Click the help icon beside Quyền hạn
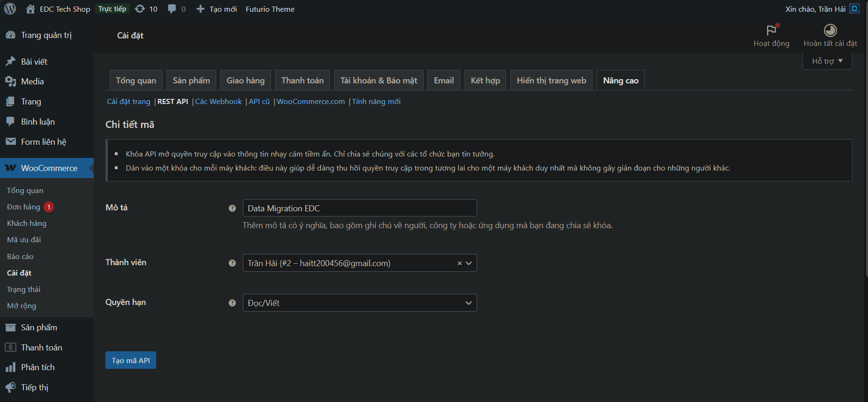The height and width of the screenshot is (402, 868). pyautogui.click(x=232, y=303)
